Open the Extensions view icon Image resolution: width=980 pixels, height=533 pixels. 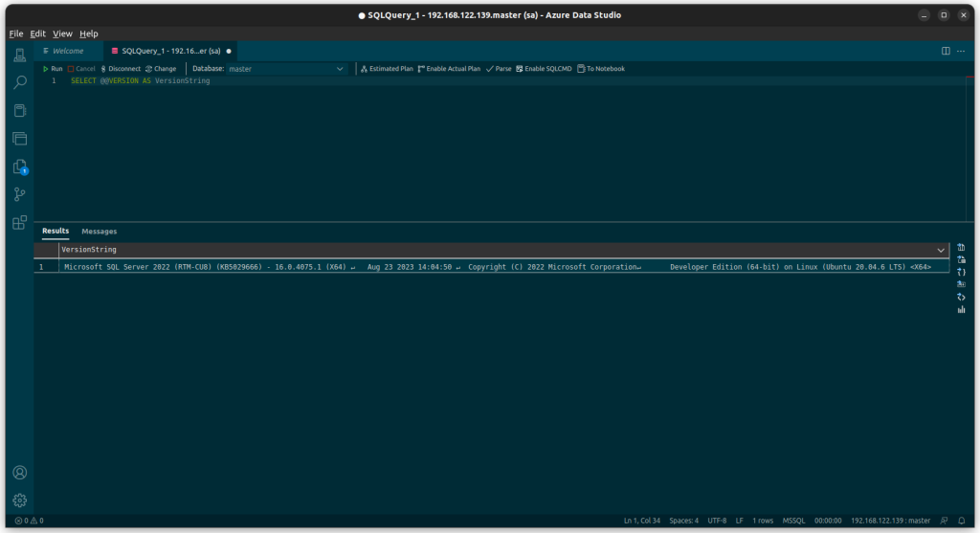tap(20, 223)
